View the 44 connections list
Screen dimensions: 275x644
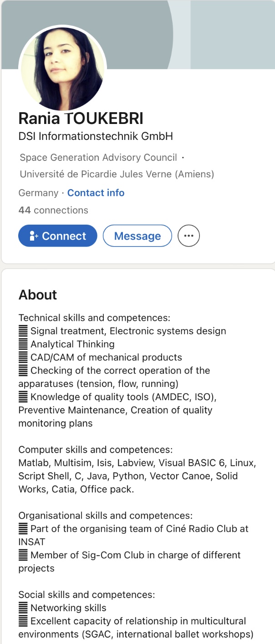tap(53, 211)
